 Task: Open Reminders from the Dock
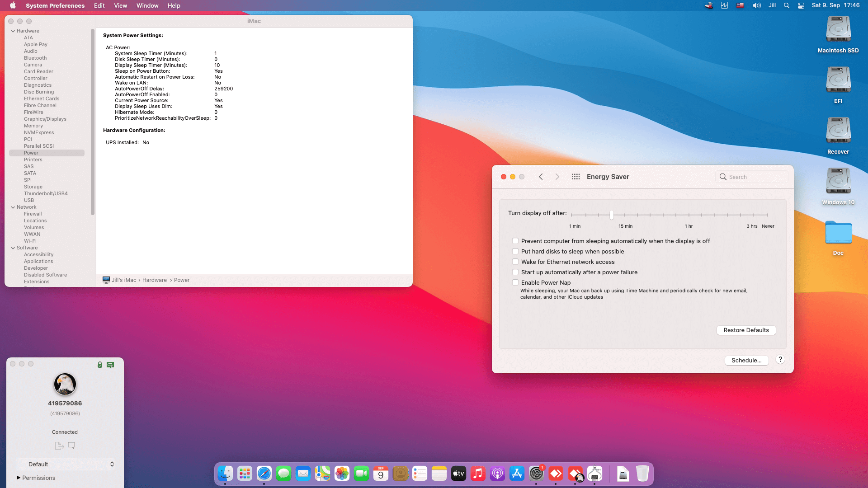coord(420,474)
